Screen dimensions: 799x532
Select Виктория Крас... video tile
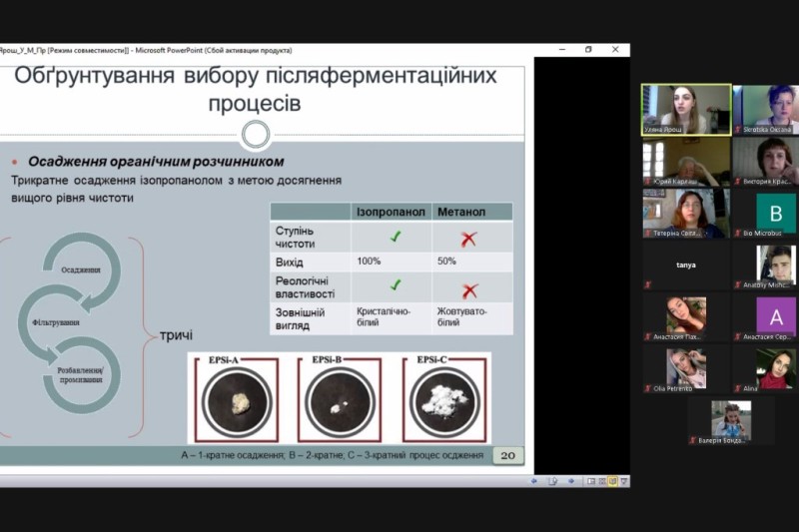click(x=766, y=162)
